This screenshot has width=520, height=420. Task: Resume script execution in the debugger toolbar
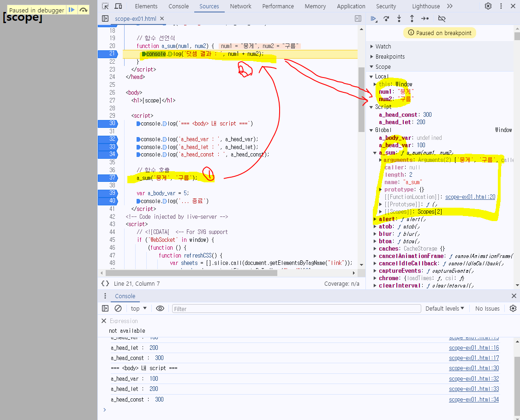tap(374, 18)
